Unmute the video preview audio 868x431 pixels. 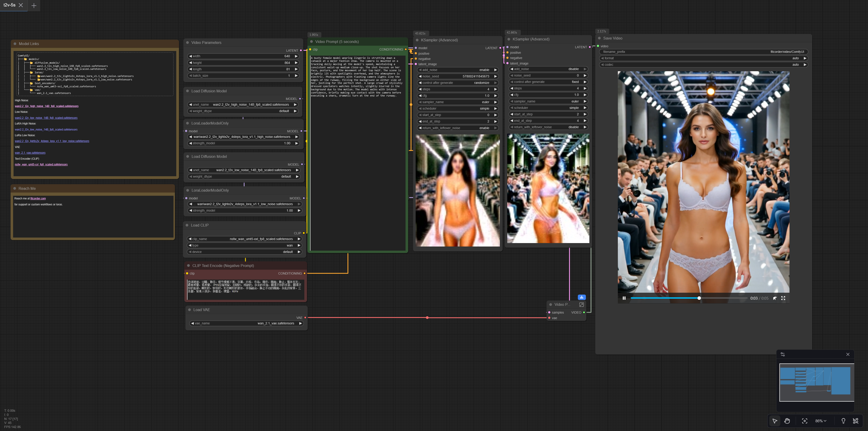click(x=775, y=298)
